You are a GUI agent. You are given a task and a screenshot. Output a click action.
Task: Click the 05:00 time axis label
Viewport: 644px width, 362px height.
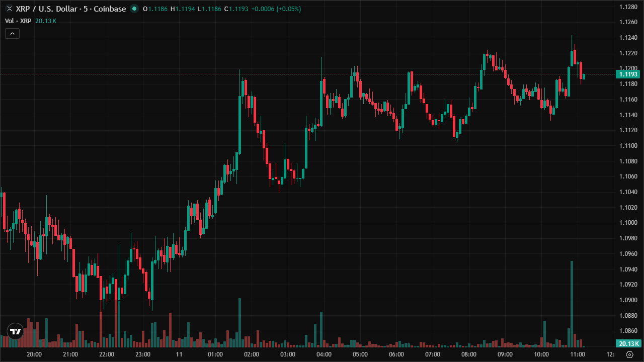360,354
